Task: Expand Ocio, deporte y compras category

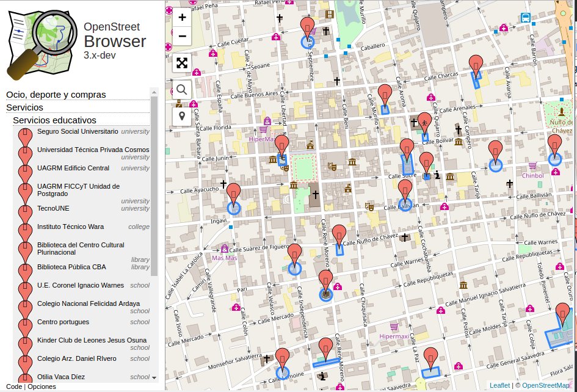Action: (56, 95)
